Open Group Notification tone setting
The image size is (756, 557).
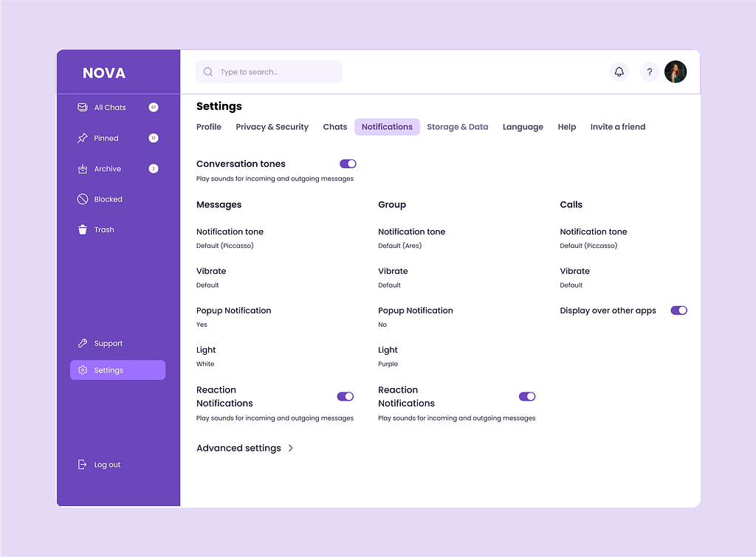tap(412, 238)
